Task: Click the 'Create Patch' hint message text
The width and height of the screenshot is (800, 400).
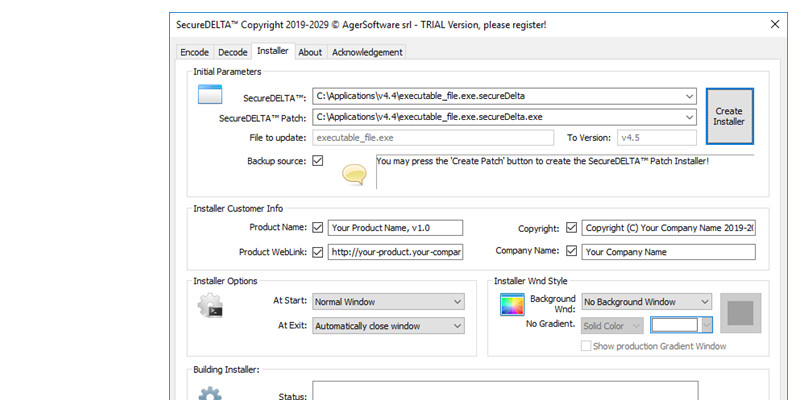Action: point(542,161)
